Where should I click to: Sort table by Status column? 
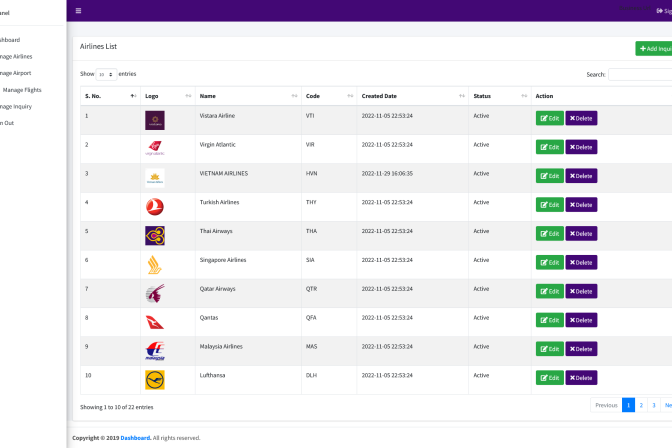(500, 96)
